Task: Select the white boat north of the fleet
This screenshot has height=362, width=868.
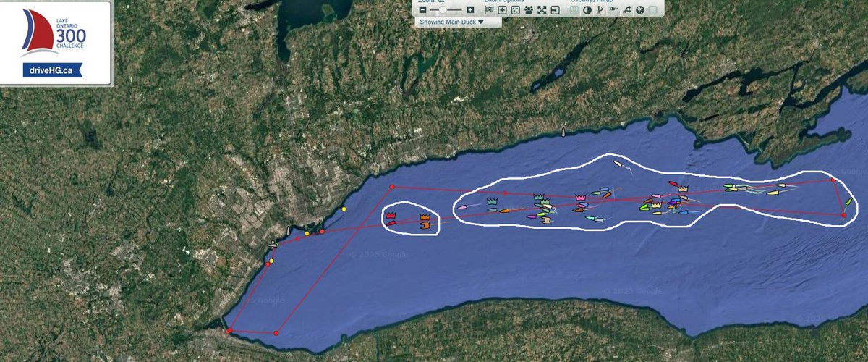Action: (x=617, y=164)
